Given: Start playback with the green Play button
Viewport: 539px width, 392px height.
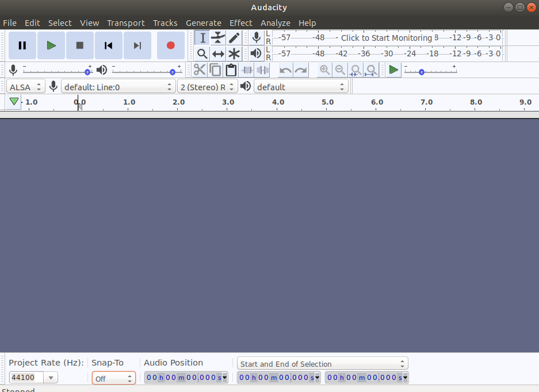Looking at the screenshot, I should 51,45.
